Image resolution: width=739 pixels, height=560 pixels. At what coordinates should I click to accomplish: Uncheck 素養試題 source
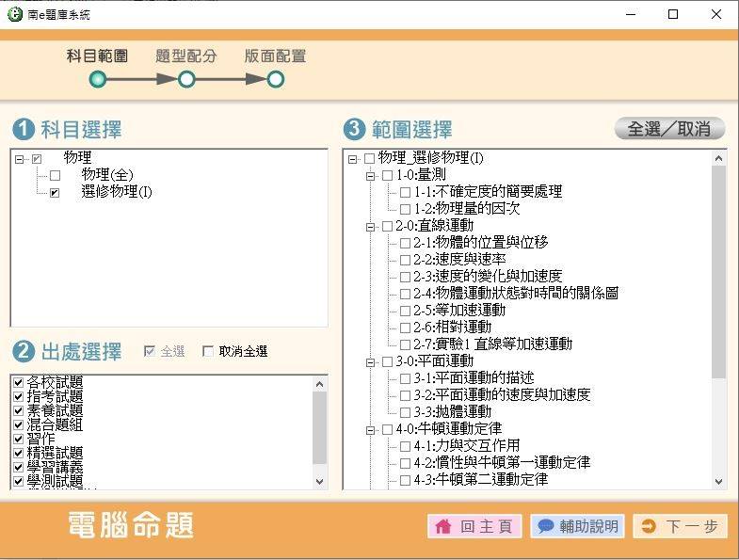coord(19,410)
